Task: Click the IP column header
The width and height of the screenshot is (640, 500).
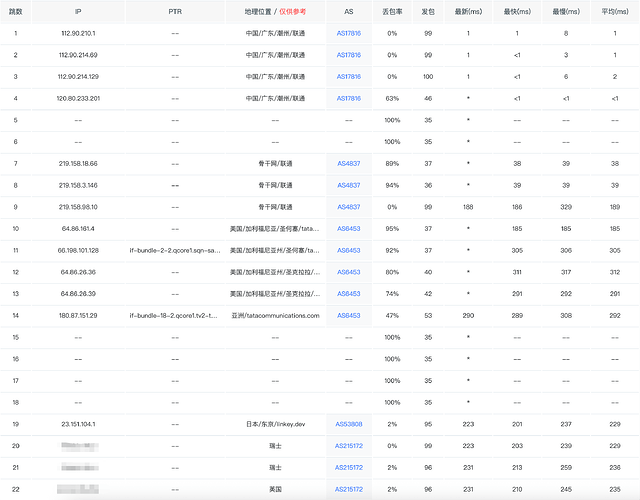Action: [78, 12]
